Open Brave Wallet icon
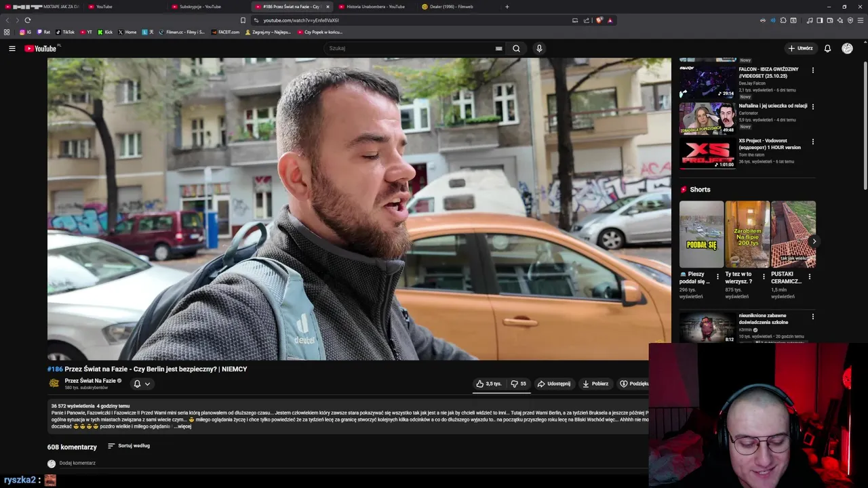Image resolution: width=868 pixels, height=488 pixels. click(x=830, y=20)
